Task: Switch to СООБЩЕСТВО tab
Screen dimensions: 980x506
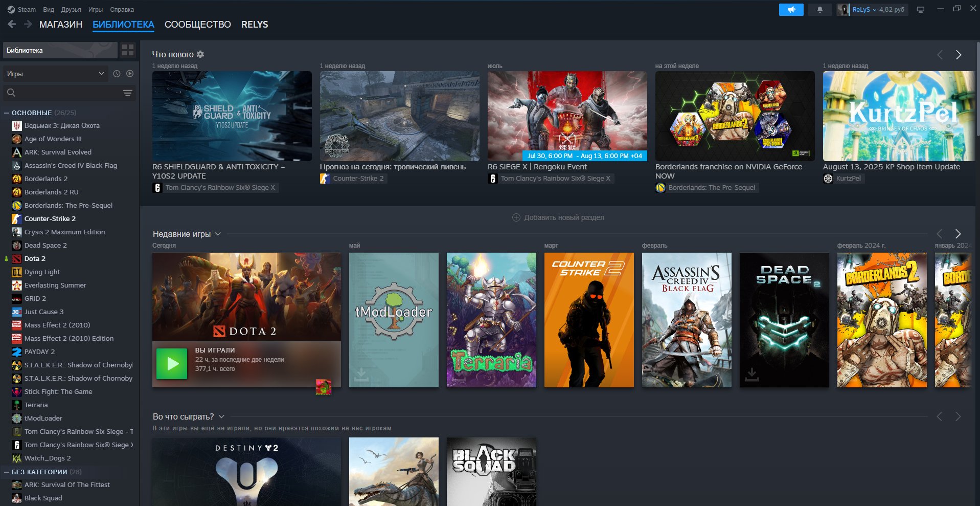Action: (x=198, y=25)
